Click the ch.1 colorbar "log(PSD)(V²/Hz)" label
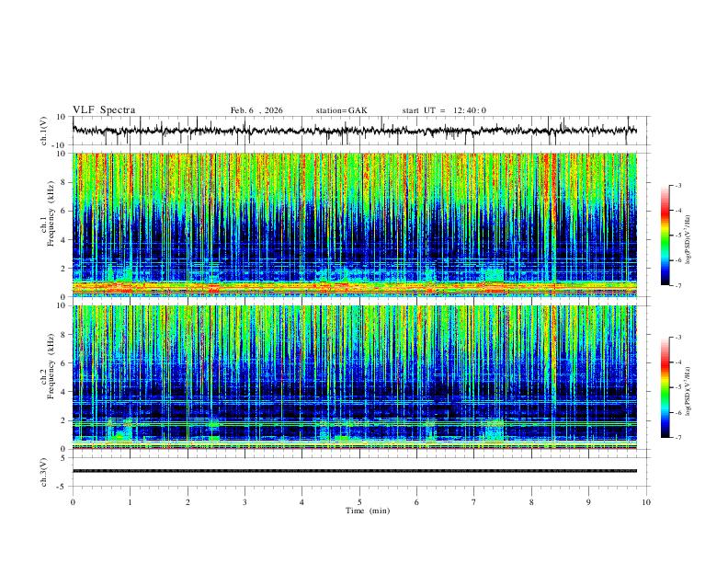728x563 pixels. tap(688, 240)
